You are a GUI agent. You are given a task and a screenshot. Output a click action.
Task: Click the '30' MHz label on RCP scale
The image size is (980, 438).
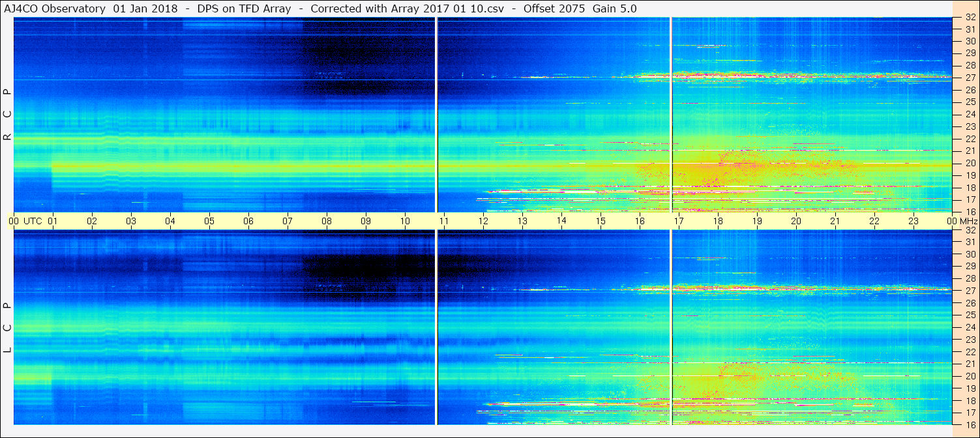point(970,41)
